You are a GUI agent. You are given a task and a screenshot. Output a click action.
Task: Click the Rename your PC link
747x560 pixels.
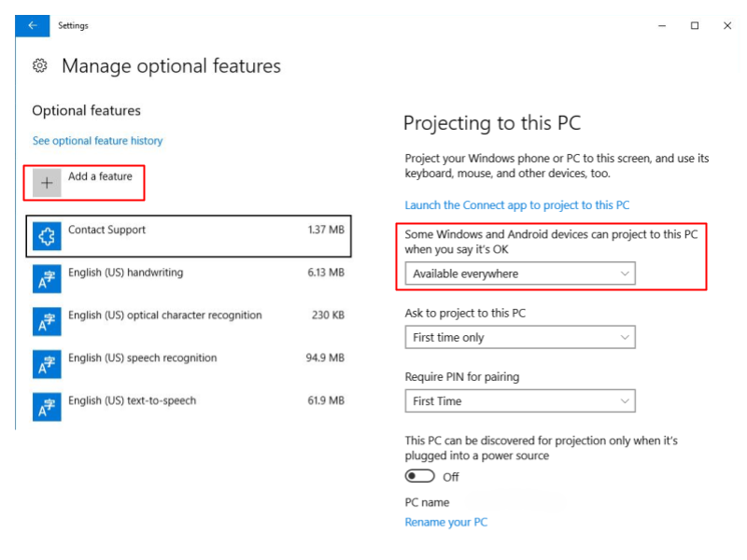445,523
